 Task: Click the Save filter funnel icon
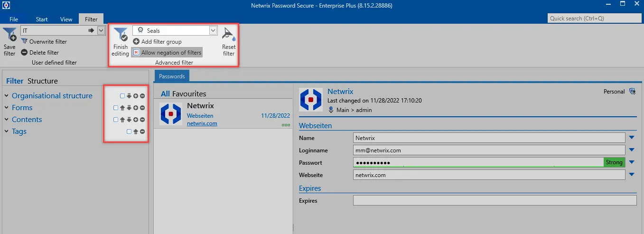point(9,35)
